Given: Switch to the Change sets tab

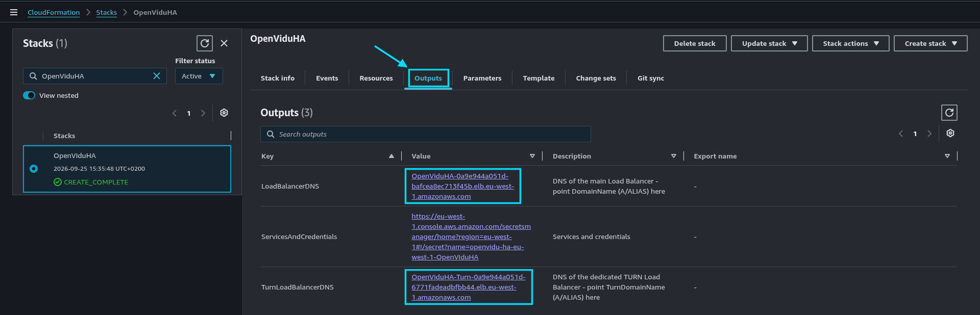Looking at the screenshot, I should coord(596,78).
